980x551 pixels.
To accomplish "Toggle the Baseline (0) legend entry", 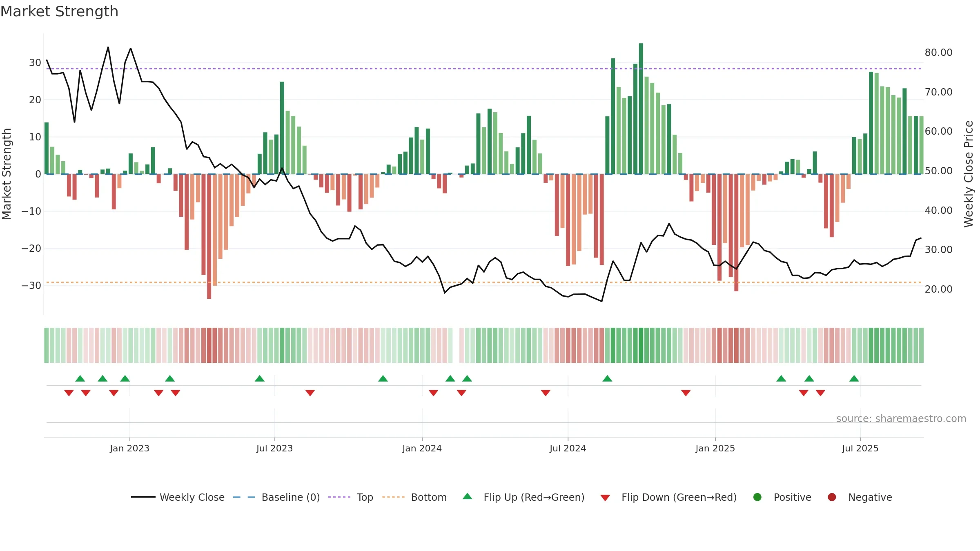I will 276,497.
